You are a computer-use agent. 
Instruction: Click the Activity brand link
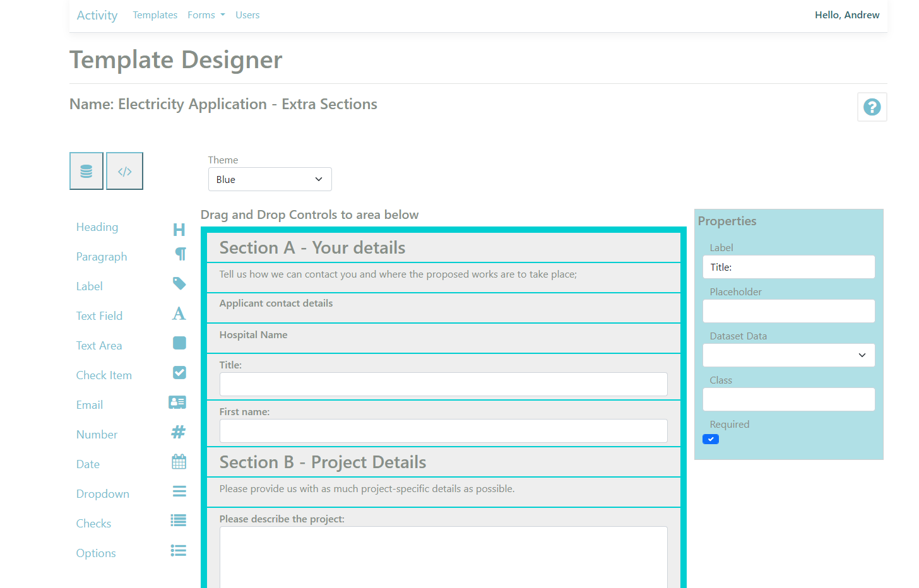(97, 15)
